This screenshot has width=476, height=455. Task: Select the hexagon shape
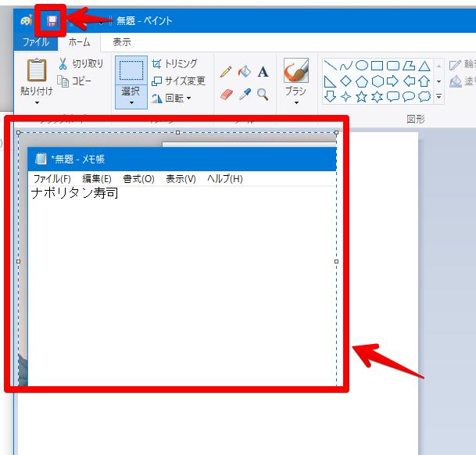pyautogui.click(x=378, y=81)
